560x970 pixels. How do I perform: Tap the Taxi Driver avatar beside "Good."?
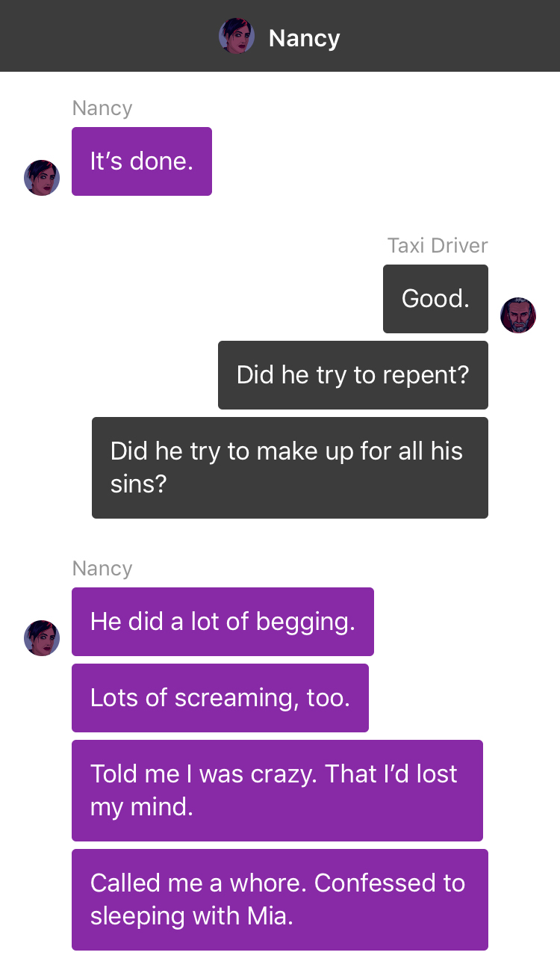click(518, 315)
